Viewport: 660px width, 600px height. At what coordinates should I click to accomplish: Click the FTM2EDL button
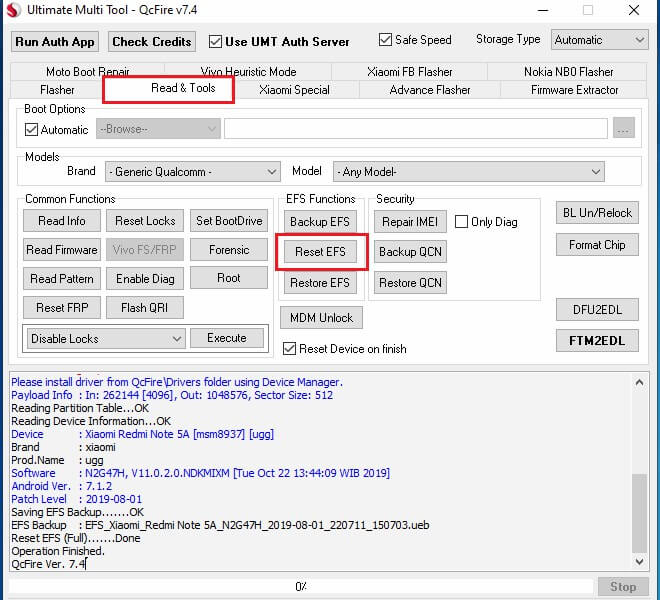tap(597, 341)
